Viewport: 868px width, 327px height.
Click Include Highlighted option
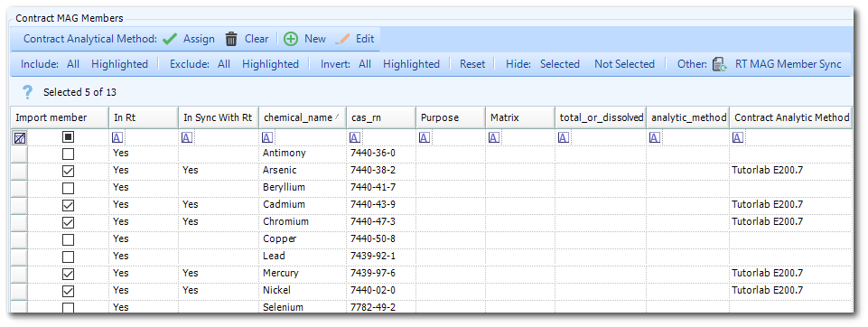pyautogui.click(x=119, y=64)
